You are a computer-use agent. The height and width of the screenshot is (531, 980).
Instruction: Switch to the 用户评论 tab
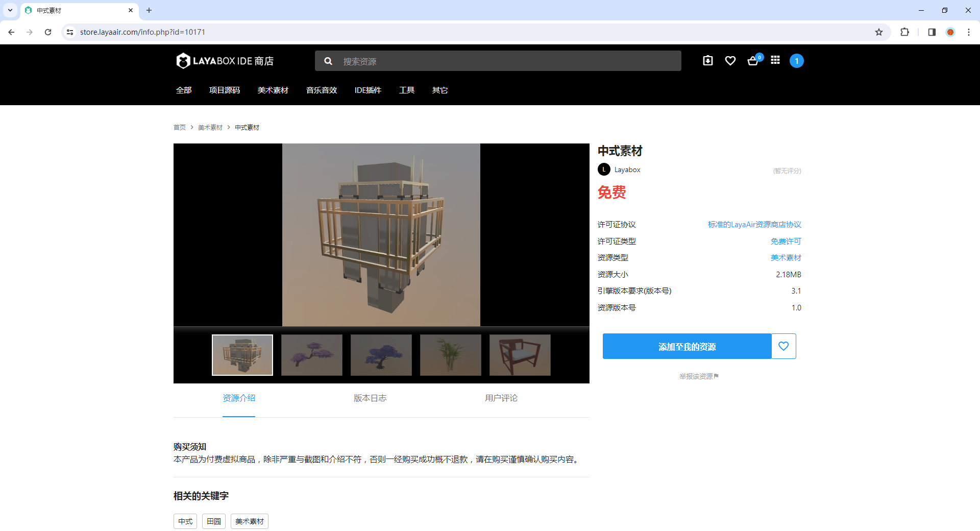[501, 398]
